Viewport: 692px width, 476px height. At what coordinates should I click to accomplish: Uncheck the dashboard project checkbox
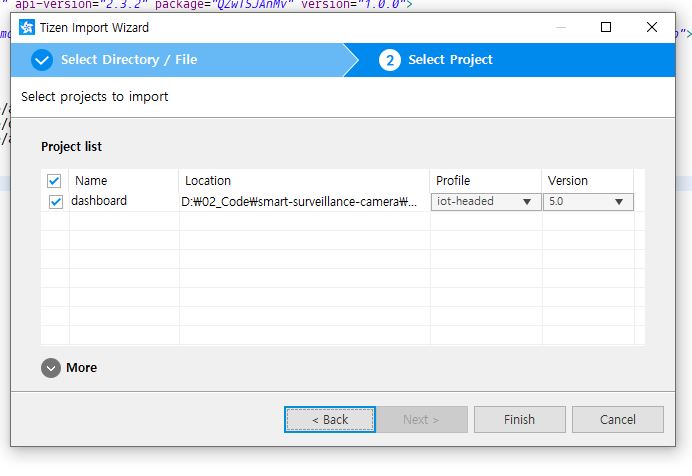pyautogui.click(x=56, y=202)
